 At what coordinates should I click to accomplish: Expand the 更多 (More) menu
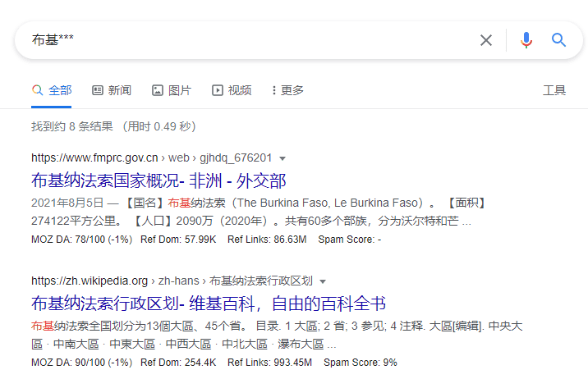[287, 90]
